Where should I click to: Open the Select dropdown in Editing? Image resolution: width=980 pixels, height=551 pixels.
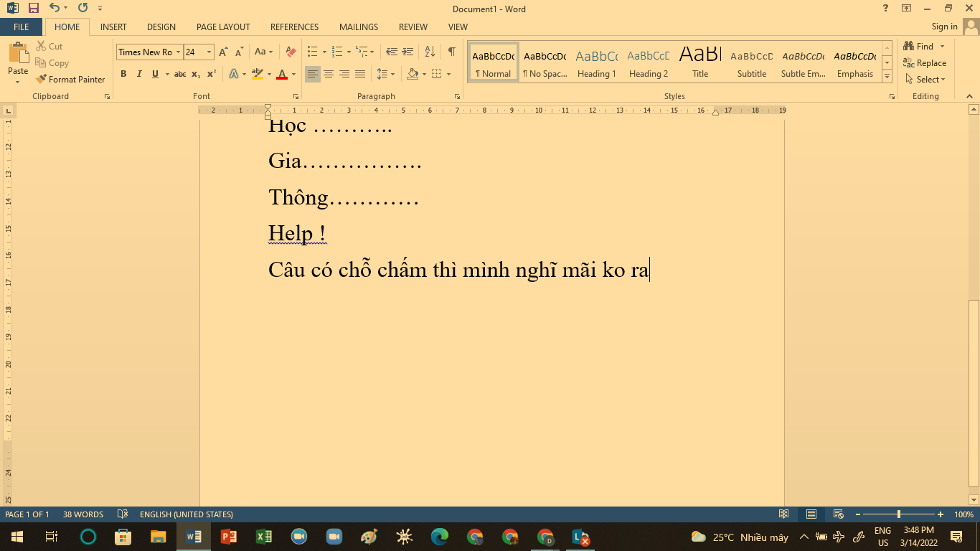tap(926, 79)
